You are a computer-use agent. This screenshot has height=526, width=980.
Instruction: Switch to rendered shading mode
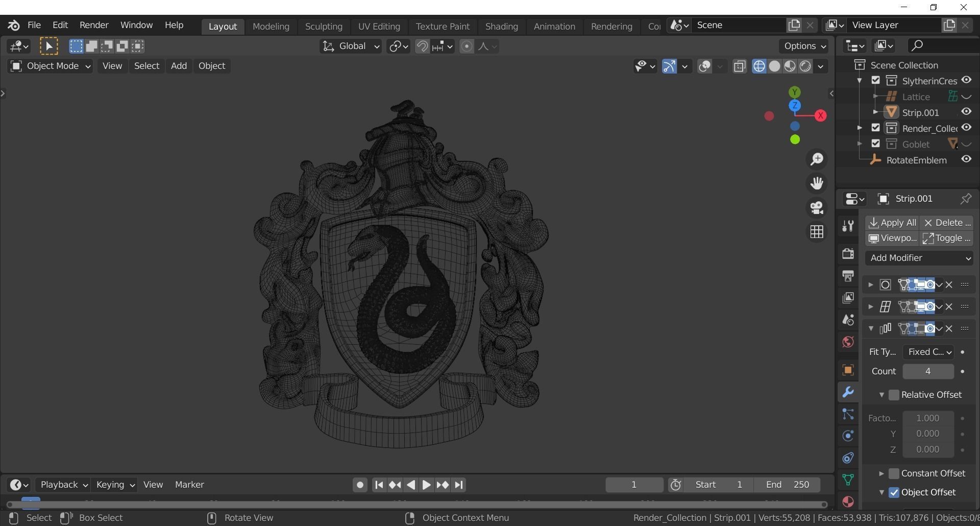(x=805, y=66)
